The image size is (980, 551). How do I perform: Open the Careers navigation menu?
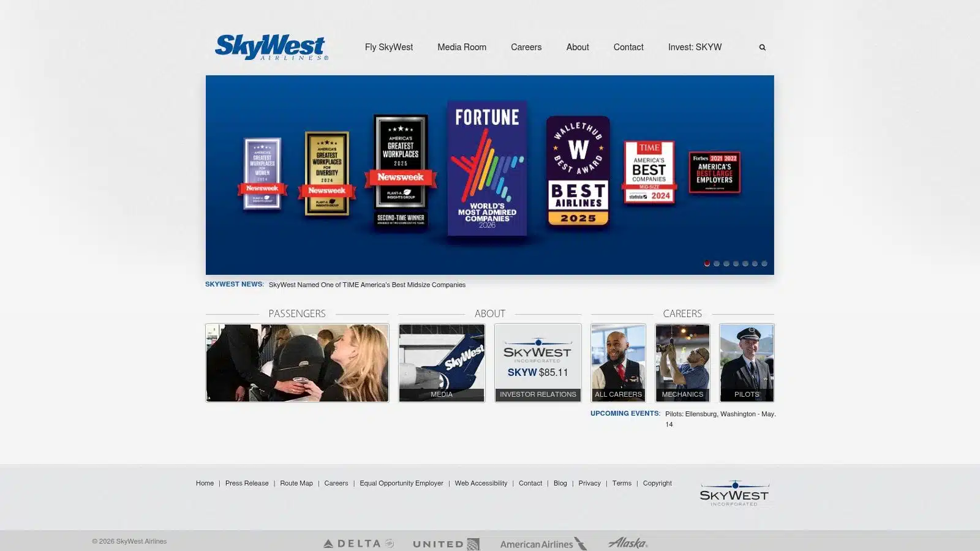pyautogui.click(x=526, y=47)
